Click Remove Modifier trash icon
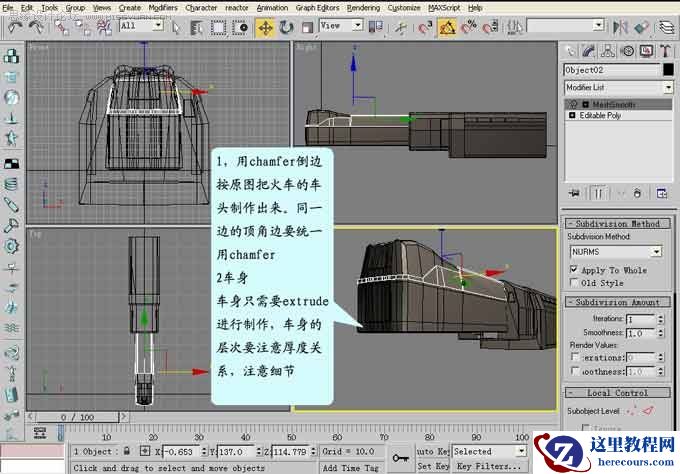 click(637, 193)
